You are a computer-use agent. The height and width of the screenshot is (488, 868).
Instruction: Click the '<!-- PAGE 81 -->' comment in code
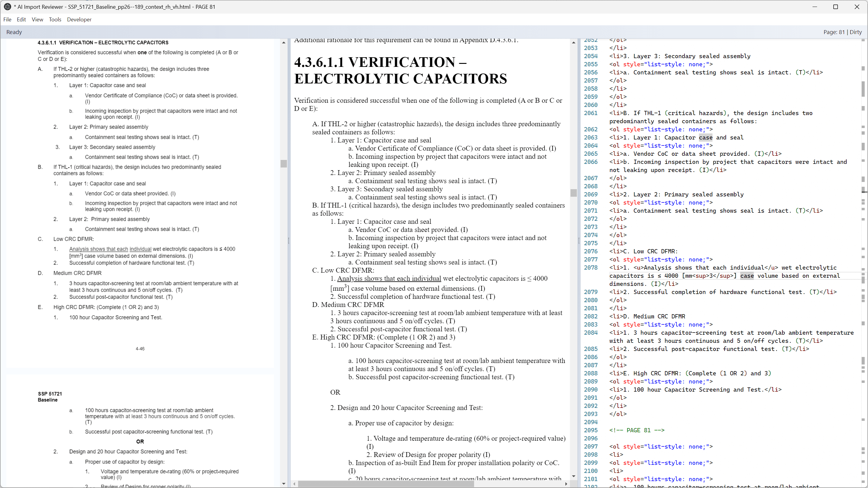[637, 430]
